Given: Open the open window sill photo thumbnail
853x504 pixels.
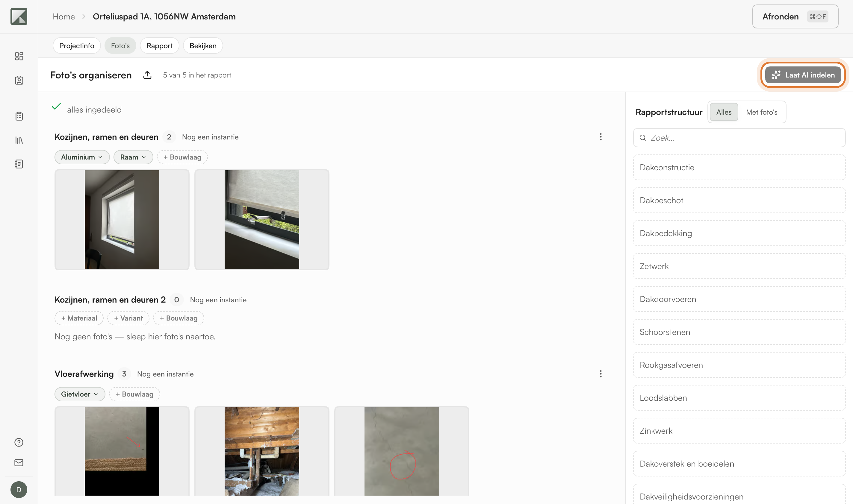Looking at the screenshot, I should pyautogui.click(x=262, y=220).
